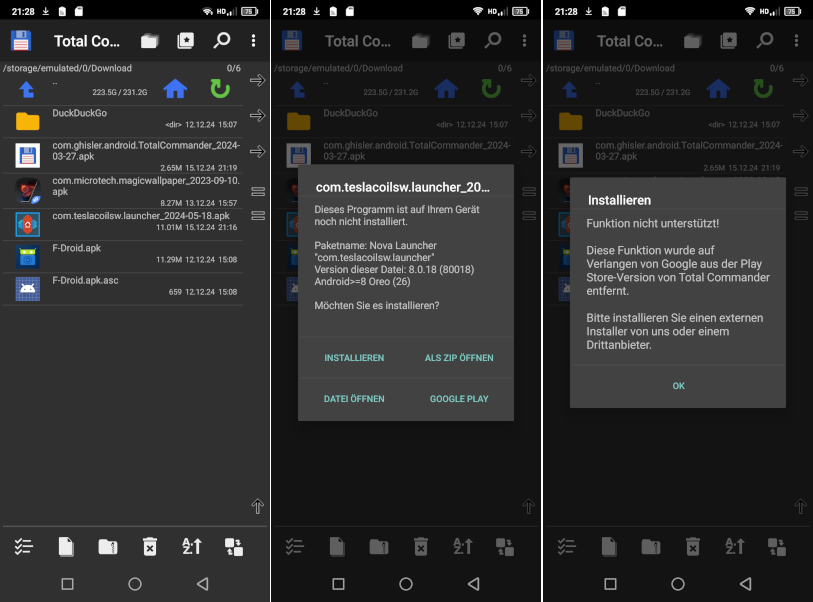Tap Android recents square button, left screen

[x=67, y=584]
